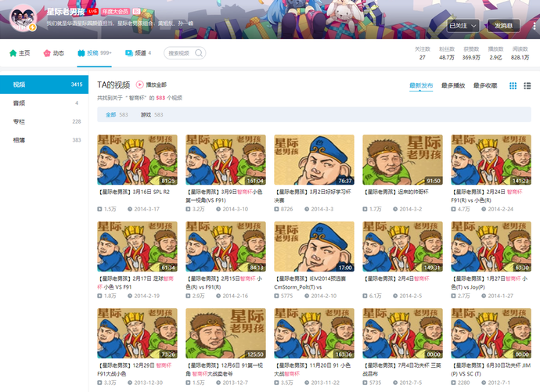Screen dimensions: 540x392
Task: Select 视频 in the sidebar
Action: (44, 85)
